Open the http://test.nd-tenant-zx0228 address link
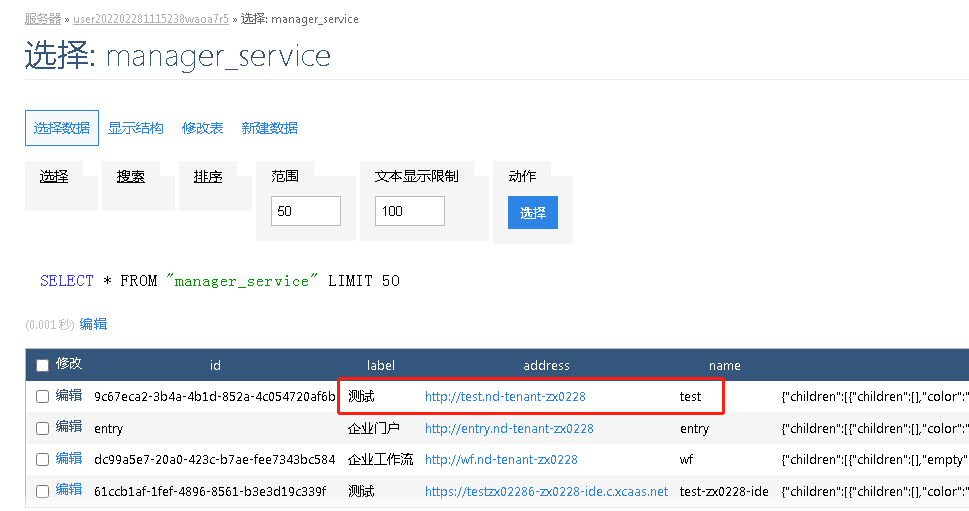969x511 pixels. pos(505,396)
